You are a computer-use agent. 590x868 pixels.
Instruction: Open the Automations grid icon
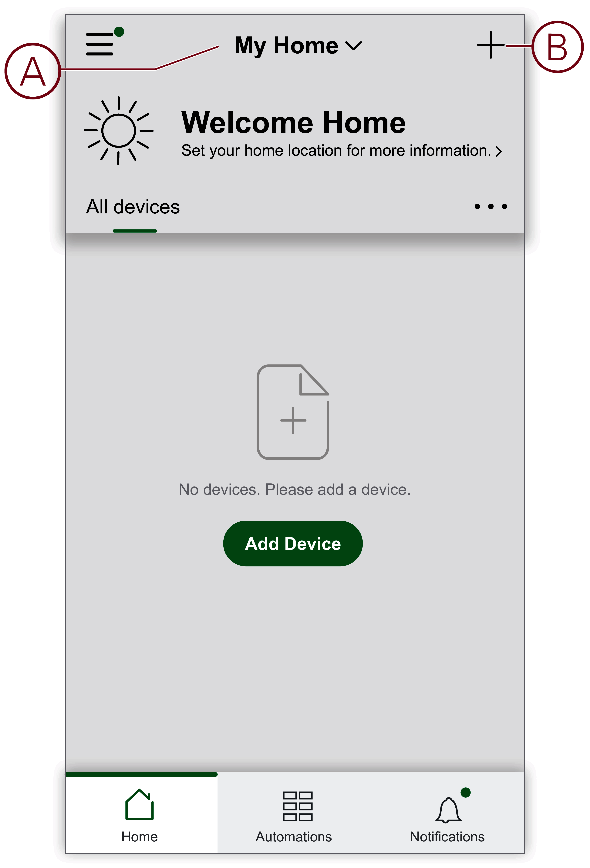pos(297,806)
